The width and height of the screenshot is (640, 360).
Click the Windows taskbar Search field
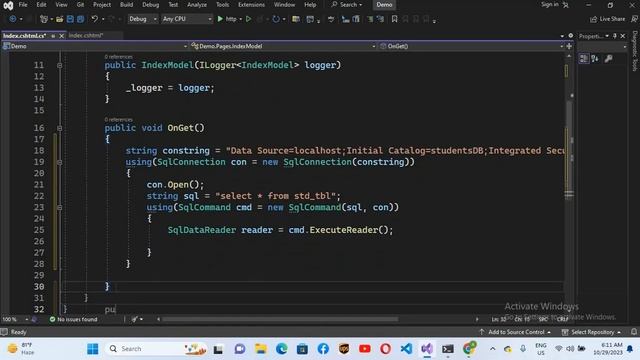coord(157,349)
